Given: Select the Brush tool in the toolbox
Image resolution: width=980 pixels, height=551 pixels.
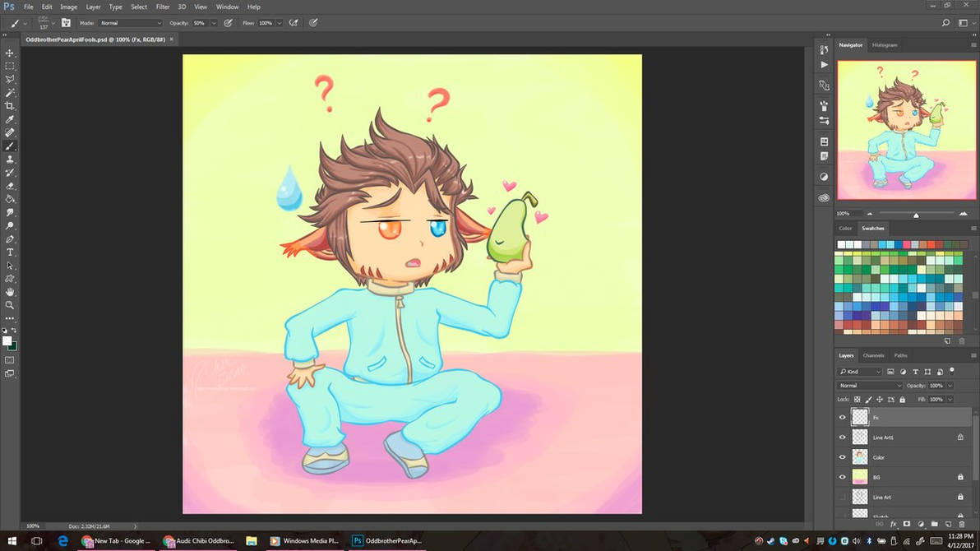Looking at the screenshot, I should click(x=9, y=146).
